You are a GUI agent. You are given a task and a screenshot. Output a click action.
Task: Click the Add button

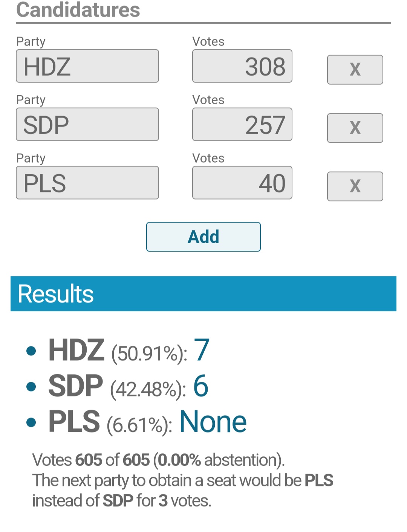203,237
